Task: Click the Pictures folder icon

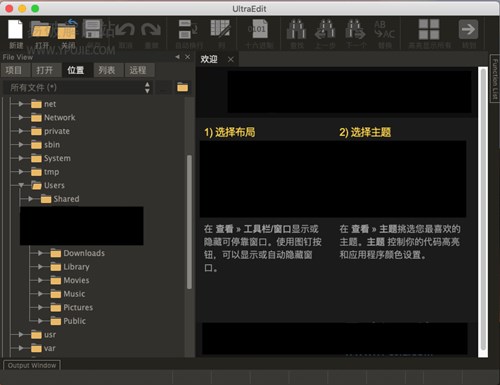Action: tap(56, 307)
